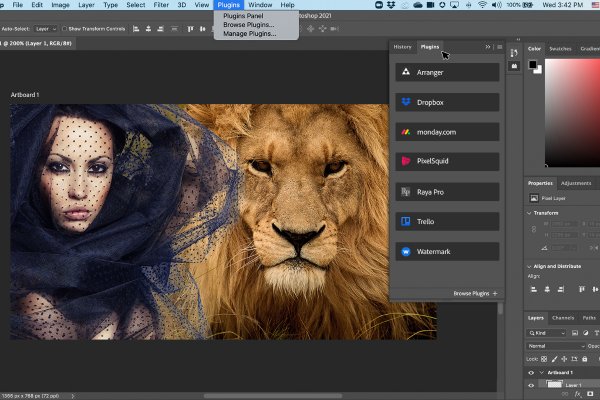This screenshot has height=400, width=600.
Task: Click Browse Plugins + link in panel
Action: tap(476, 294)
